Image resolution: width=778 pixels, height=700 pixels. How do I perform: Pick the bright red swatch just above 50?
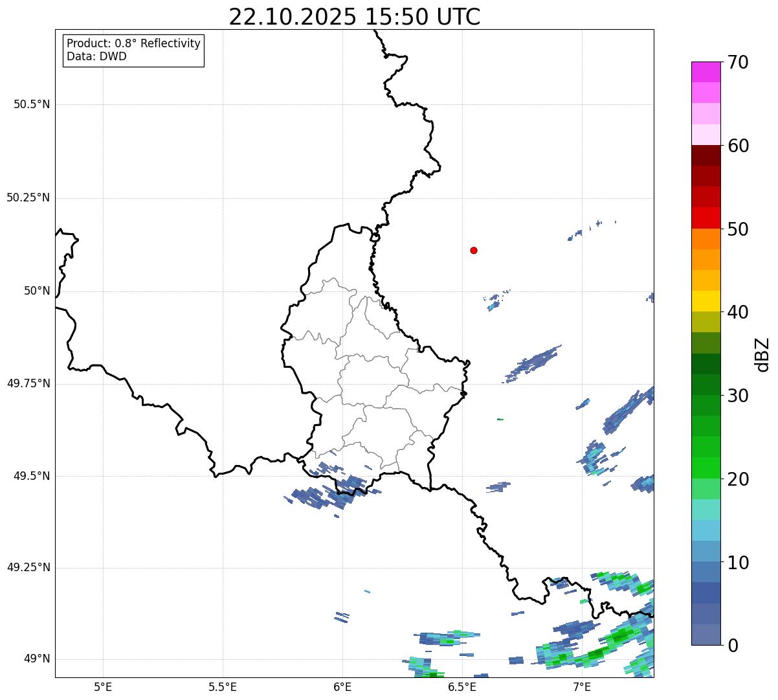click(706, 218)
